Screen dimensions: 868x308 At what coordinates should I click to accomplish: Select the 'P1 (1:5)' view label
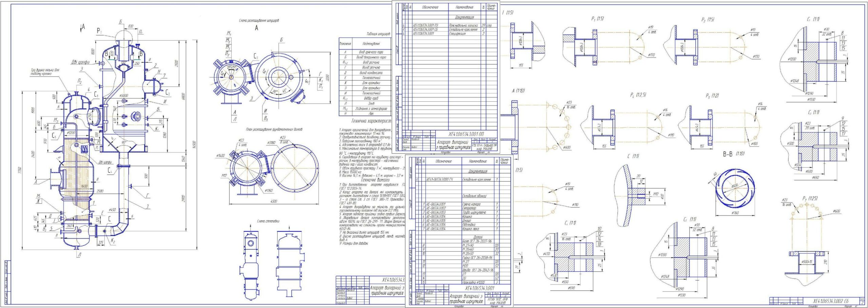[598, 19]
